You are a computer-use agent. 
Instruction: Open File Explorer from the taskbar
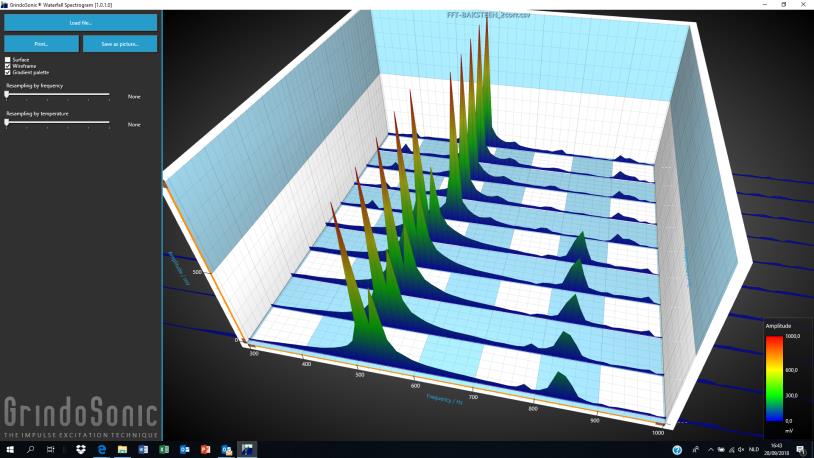point(123,450)
